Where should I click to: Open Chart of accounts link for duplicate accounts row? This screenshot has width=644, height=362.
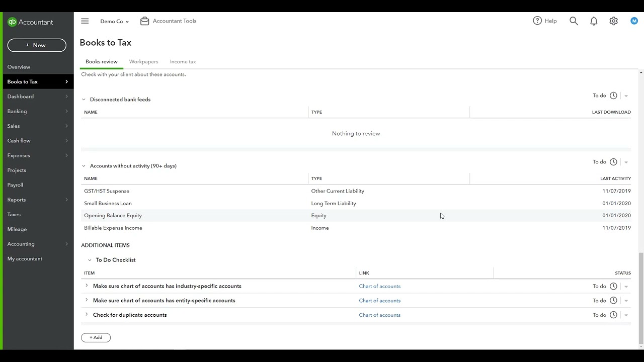click(379, 315)
